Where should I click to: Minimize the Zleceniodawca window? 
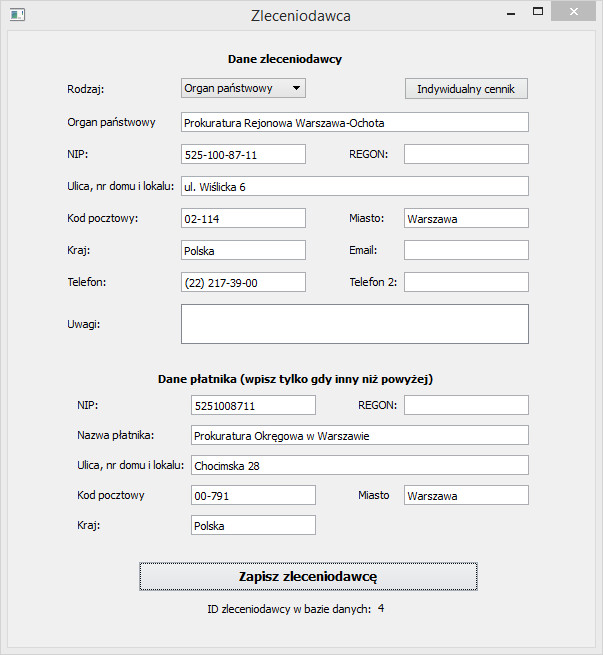click(x=511, y=14)
